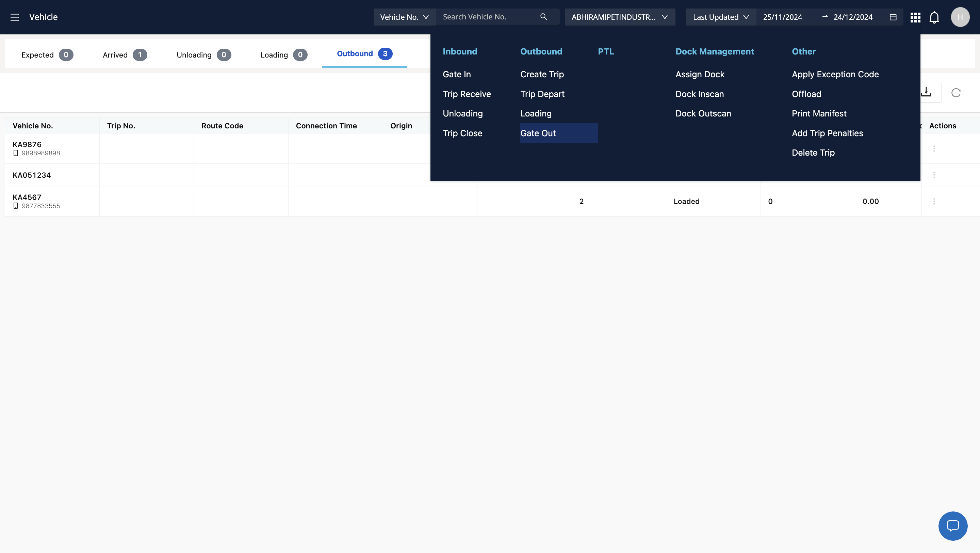Click phone number 9877833555
The image size is (980, 553).
point(41,206)
